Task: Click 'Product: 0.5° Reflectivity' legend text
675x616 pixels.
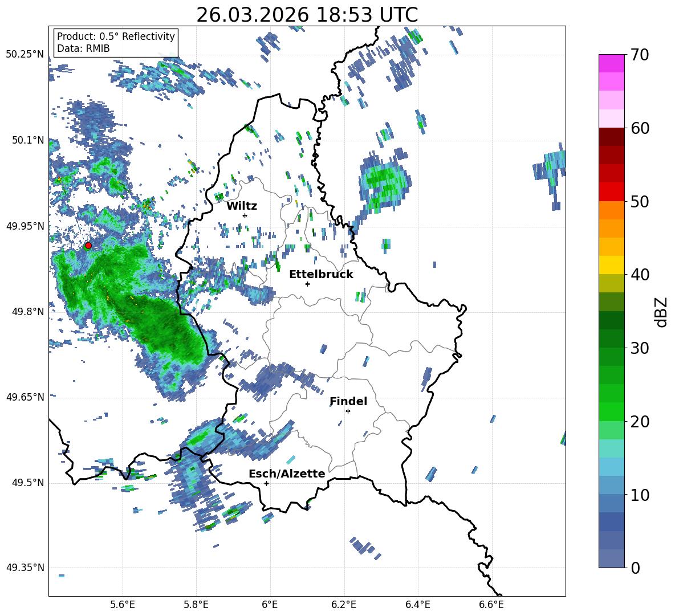Action: click(x=116, y=36)
